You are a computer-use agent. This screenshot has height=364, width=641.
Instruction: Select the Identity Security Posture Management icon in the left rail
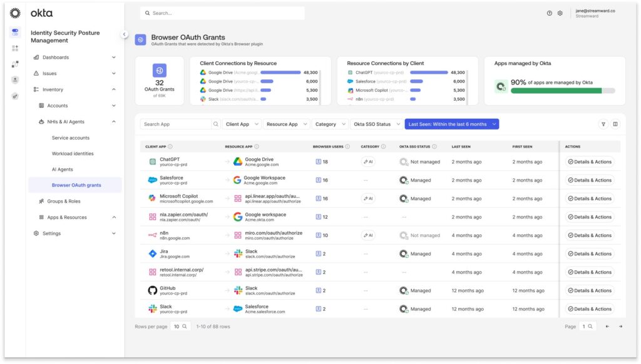pyautogui.click(x=14, y=31)
